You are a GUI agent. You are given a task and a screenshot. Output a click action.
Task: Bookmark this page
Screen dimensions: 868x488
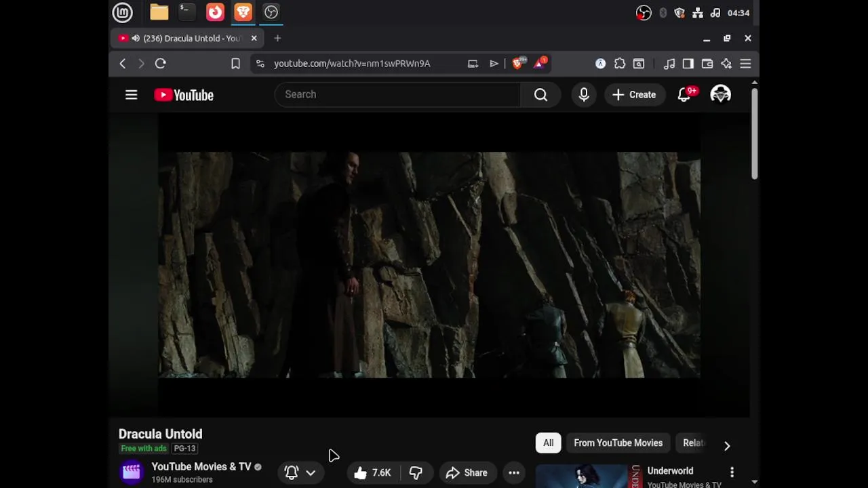tap(235, 64)
